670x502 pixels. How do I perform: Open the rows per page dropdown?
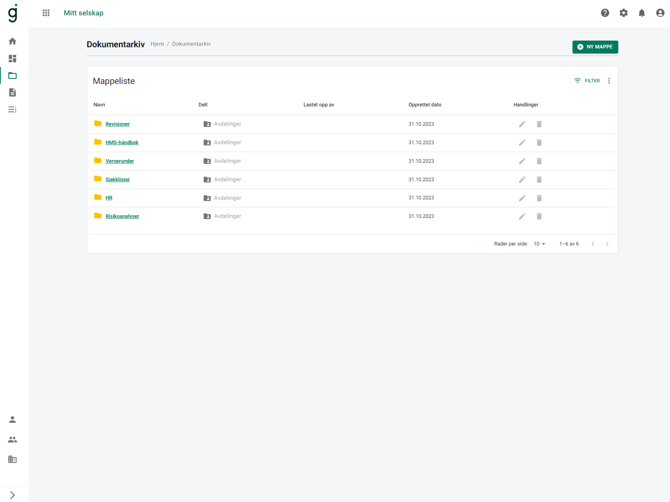point(540,244)
